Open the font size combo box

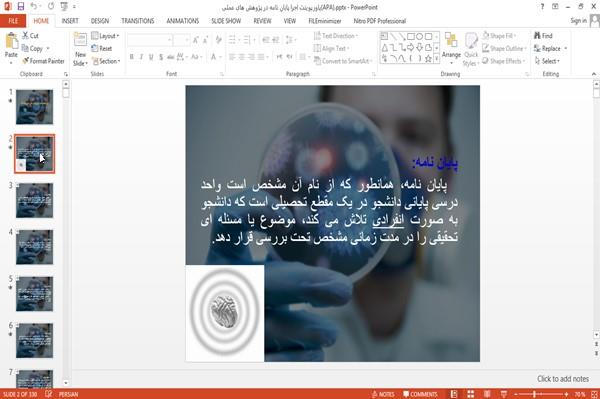pyautogui.click(x=181, y=40)
